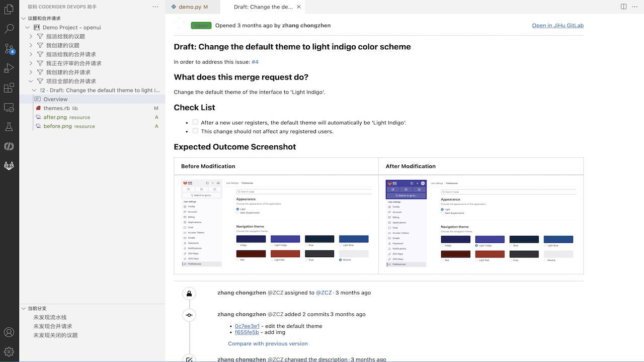Click split editor icon in top right
This screenshot has height=362, width=644.
[x=623, y=7]
